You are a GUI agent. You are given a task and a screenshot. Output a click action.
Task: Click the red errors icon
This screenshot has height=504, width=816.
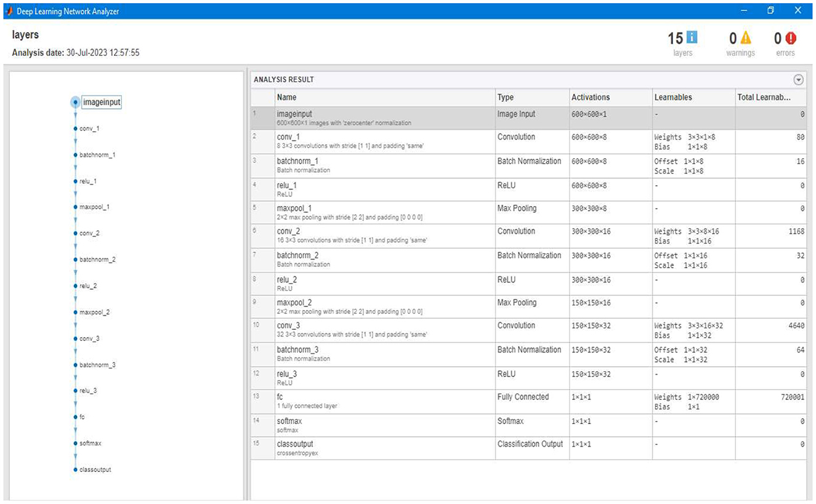(x=791, y=38)
